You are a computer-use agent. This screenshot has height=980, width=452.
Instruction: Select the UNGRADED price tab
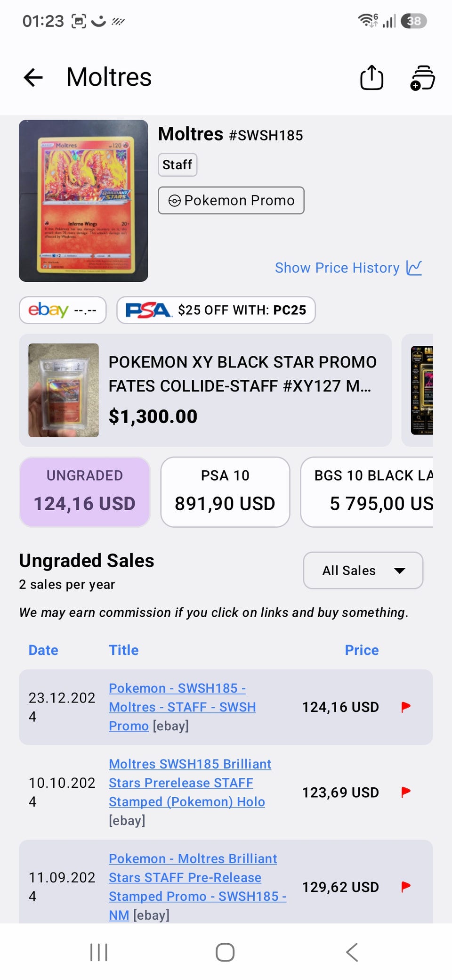pos(85,492)
